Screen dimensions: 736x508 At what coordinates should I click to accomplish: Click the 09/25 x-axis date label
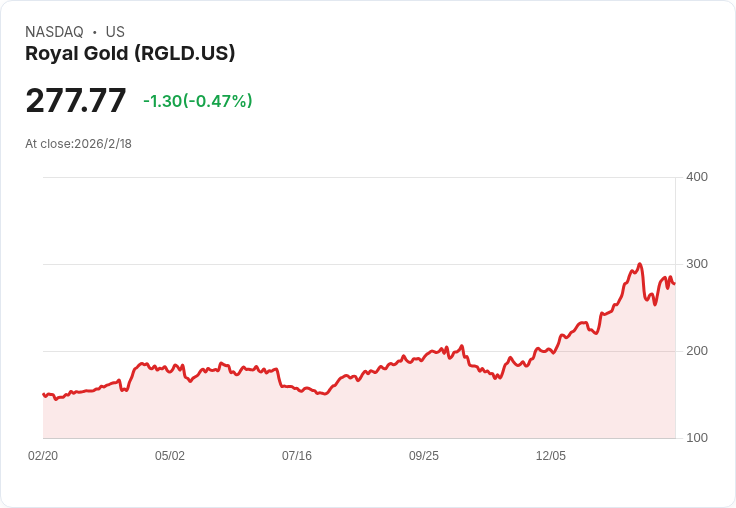(424, 456)
